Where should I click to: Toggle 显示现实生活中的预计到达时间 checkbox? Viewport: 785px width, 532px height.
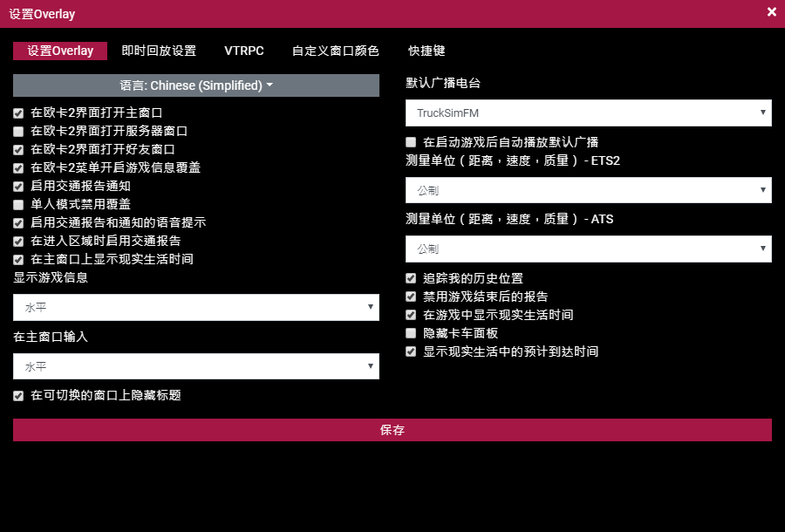[x=411, y=351]
